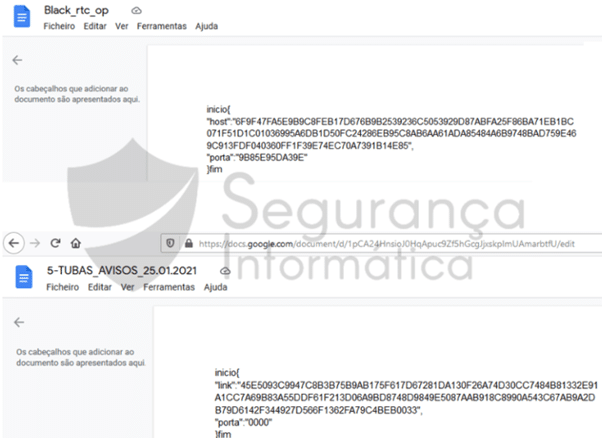Reload the page with the refresh icon

[55, 242]
